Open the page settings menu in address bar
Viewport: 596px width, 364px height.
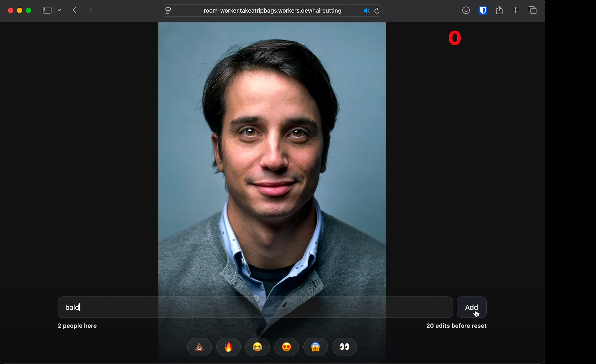(x=168, y=11)
